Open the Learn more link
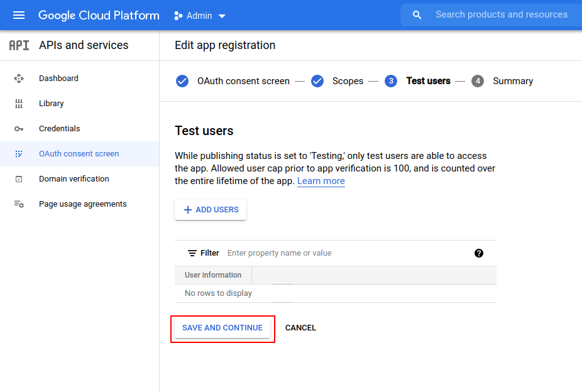 tap(321, 181)
